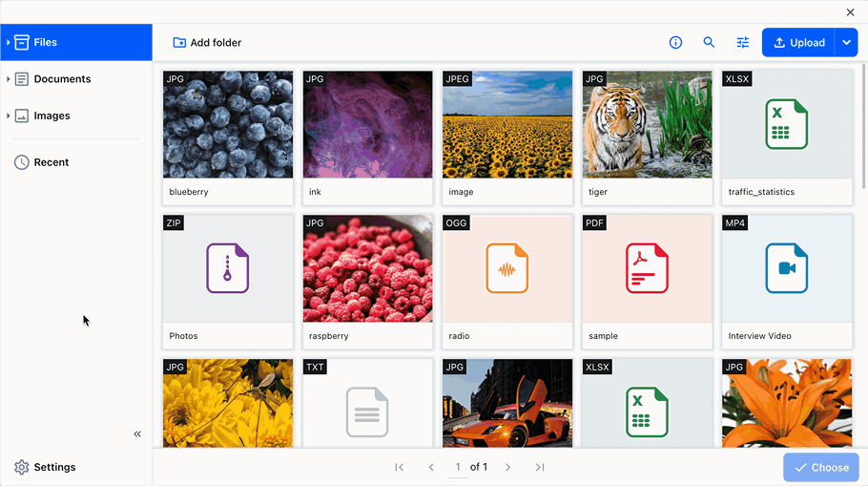The image size is (868, 486).
Task: Select the Photos ZIP archive icon
Action: point(227,269)
